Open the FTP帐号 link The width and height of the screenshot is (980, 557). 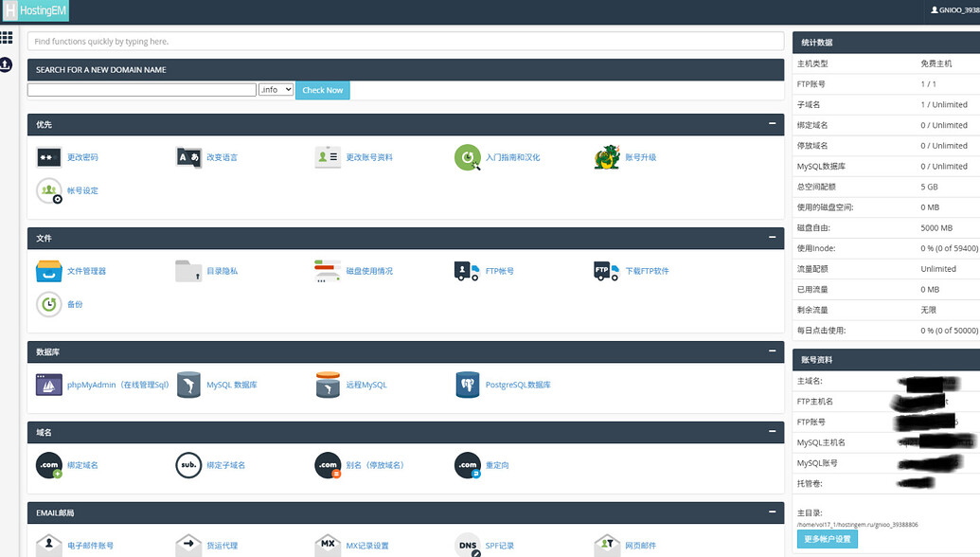point(499,271)
